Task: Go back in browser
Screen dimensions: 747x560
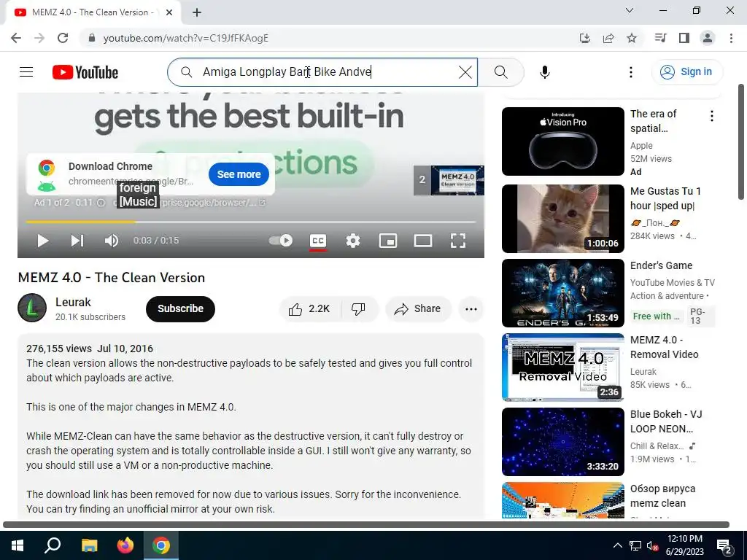Action: pyautogui.click(x=16, y=38)
